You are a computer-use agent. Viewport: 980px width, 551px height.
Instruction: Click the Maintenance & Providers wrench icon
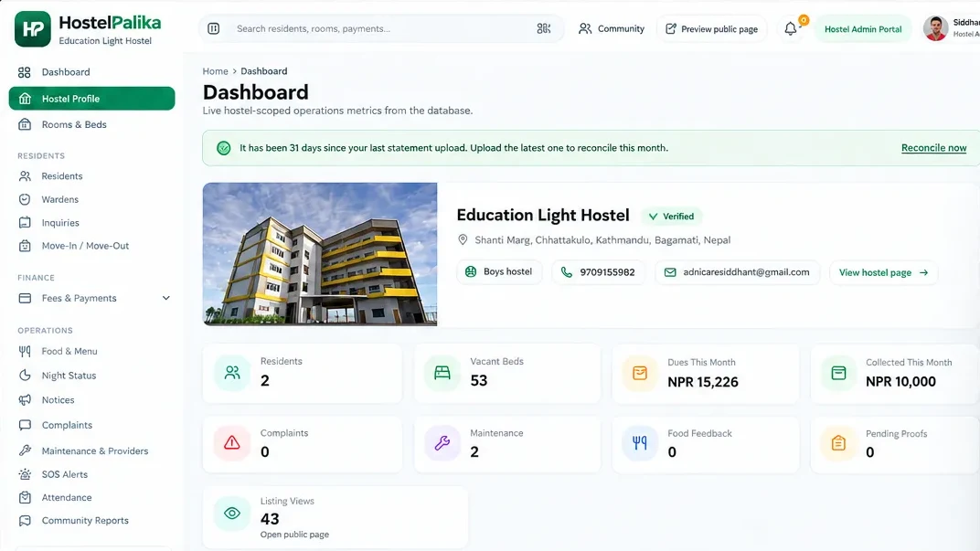[x=25, y=450]
